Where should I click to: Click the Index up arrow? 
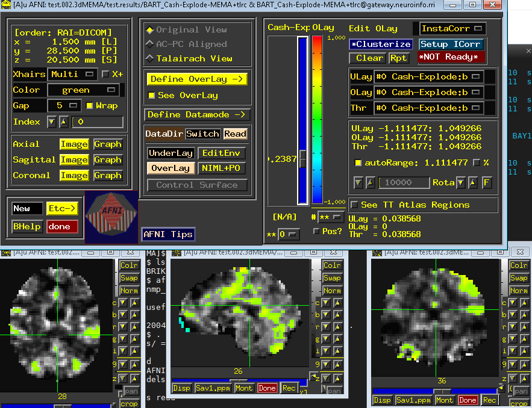point(63,122)
